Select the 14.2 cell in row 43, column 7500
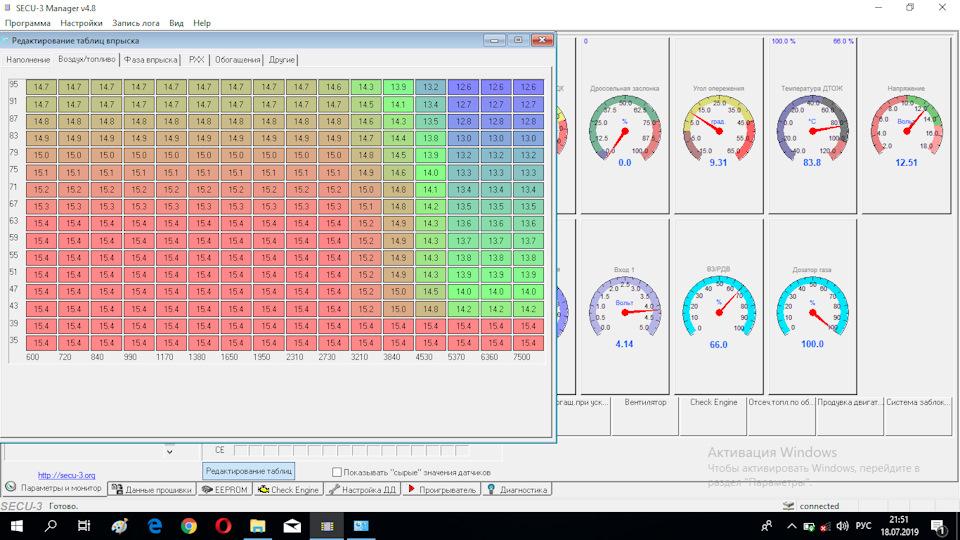Image resolution: width=960 pixels, height=540 pixels. (x=528, y=309)
